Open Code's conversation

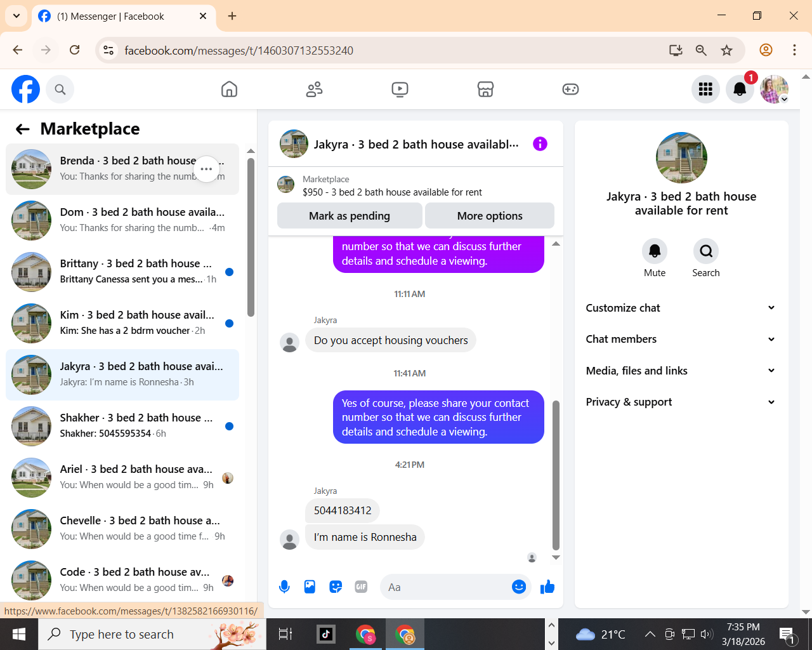122,580
